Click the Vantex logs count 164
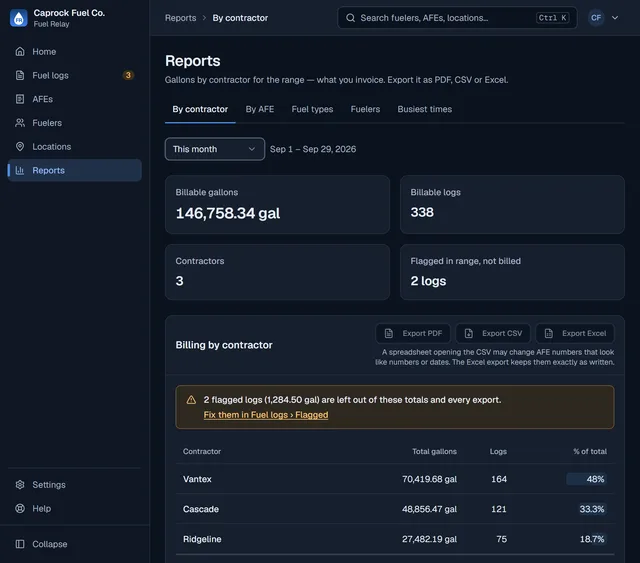This screenshot has width=640, height=563. click(499, 479)
